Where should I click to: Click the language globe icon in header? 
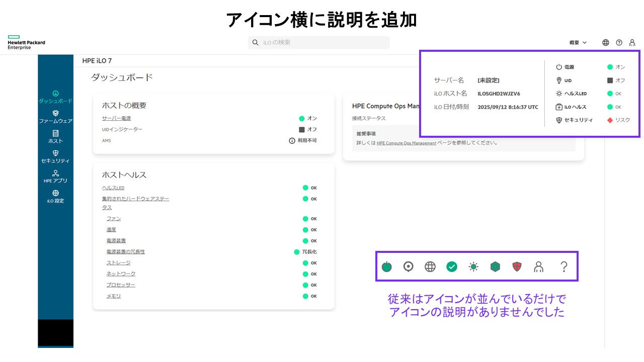[x=606, y=43]
